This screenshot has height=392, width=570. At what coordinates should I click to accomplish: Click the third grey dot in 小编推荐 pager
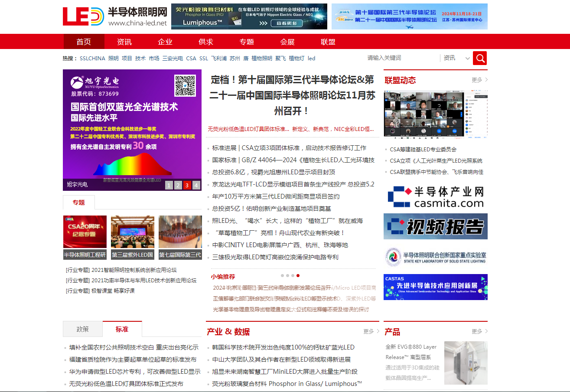(x=293, y=275)
